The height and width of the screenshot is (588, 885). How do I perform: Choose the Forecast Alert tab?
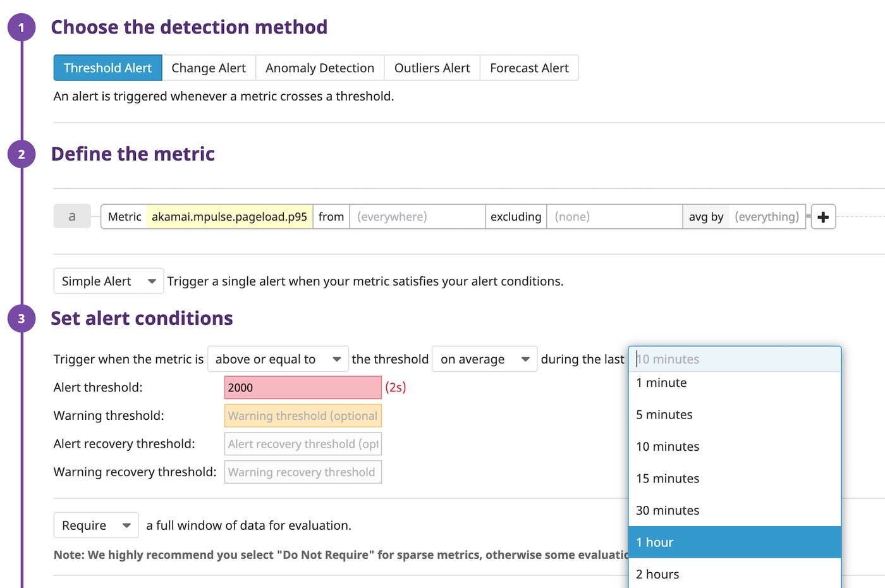(529, 68)
